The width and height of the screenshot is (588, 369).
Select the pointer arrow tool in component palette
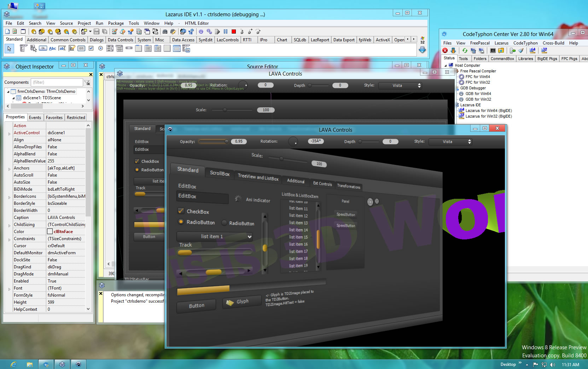[9, 48]
